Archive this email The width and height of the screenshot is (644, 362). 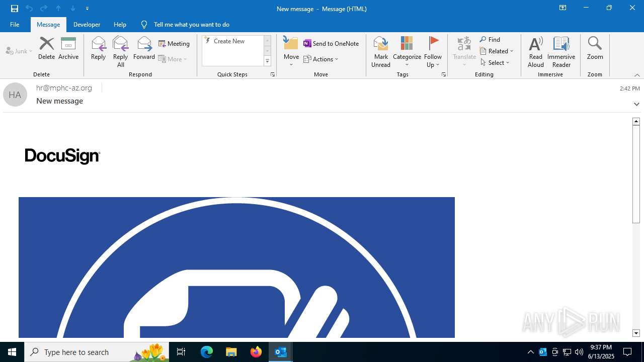(68, 48)
